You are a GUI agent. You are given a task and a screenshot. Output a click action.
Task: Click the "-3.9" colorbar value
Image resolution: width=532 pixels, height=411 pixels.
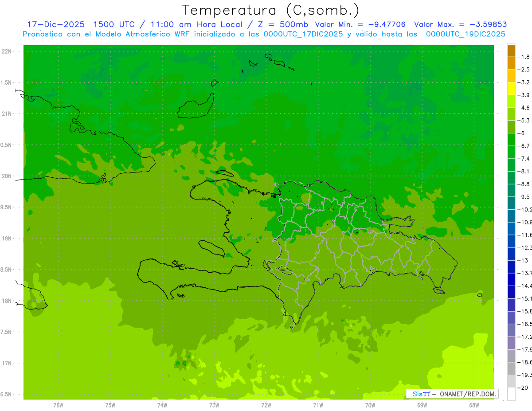point(524,95)
